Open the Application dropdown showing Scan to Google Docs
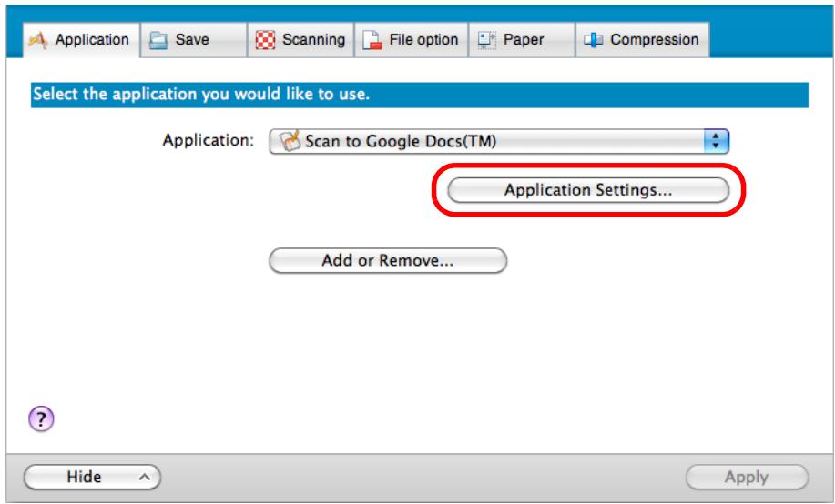835x504 pixels. [499, 142]
